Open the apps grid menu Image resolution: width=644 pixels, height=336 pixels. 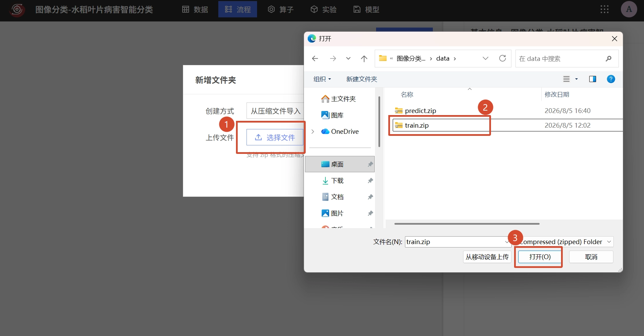pos(605,9)
